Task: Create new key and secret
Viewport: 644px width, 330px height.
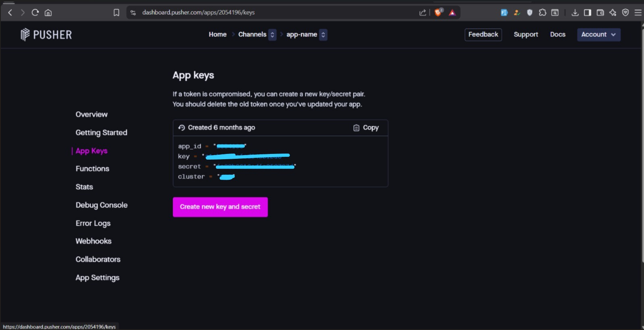Action: coord(220,207)
